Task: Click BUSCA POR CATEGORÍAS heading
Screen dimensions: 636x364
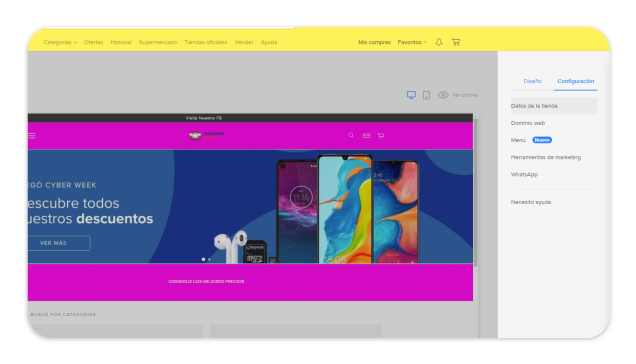Action: pos(63,314)
